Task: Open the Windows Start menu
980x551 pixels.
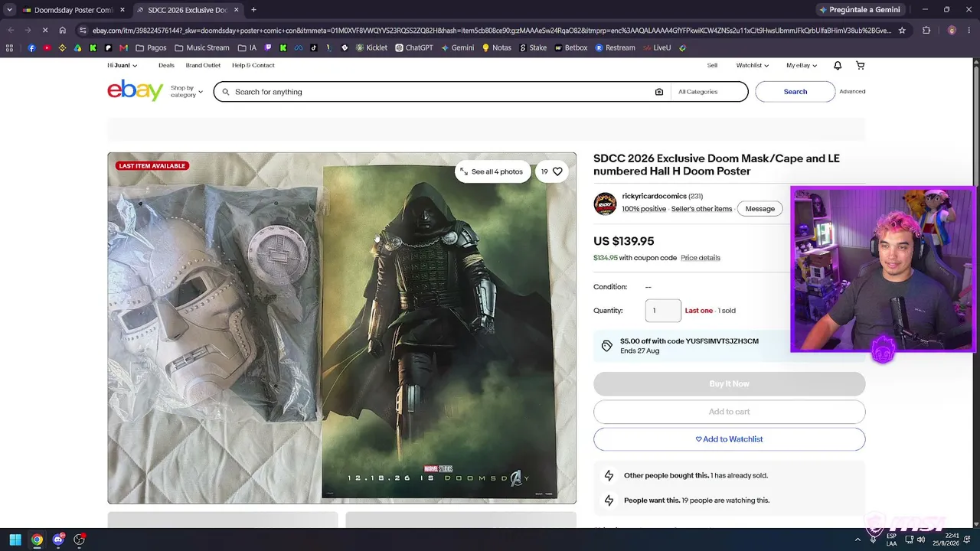Action: [x=15, y=540]
